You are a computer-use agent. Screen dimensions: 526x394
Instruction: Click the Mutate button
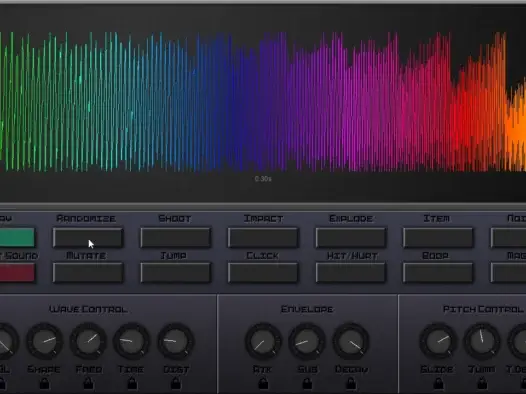tap(88, 272)
